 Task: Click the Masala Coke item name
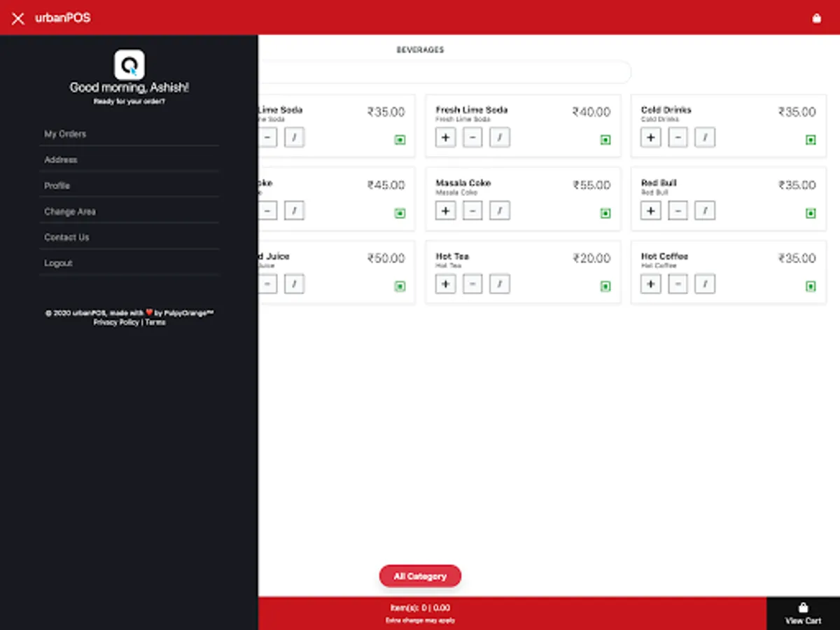463,183
